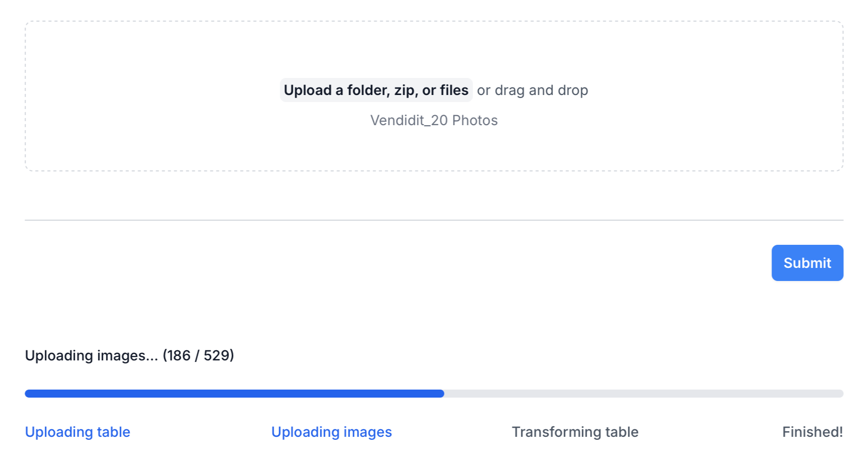868x470 pixels.
Task: Click the horizontal divider line above Submit
Action: pyautogui.click(x=434, y=220)
